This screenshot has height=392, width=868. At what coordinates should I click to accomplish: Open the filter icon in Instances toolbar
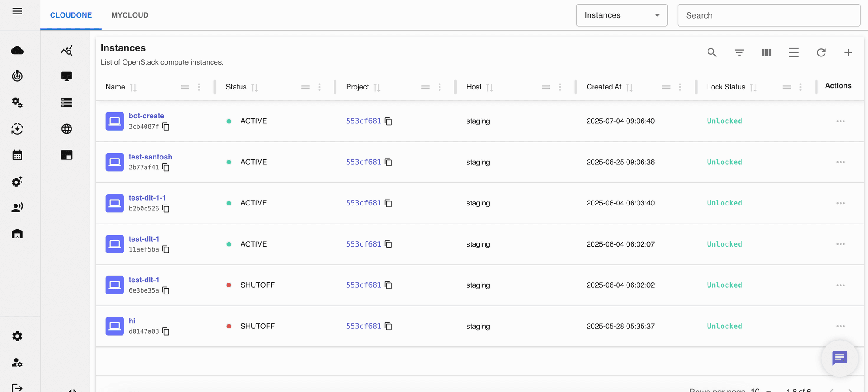click(739, 52)
